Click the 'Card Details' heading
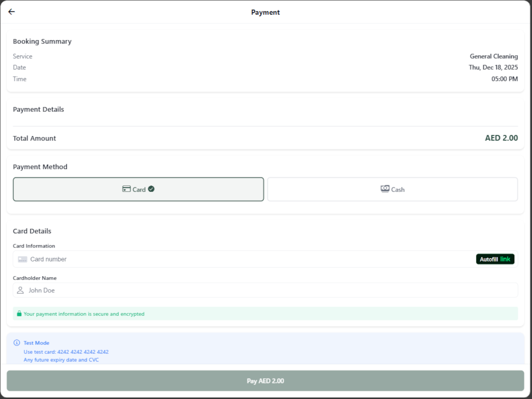Image resolution: width=532 pixels, height=399 pixels. pyautogui.click(x=32, y=231)
